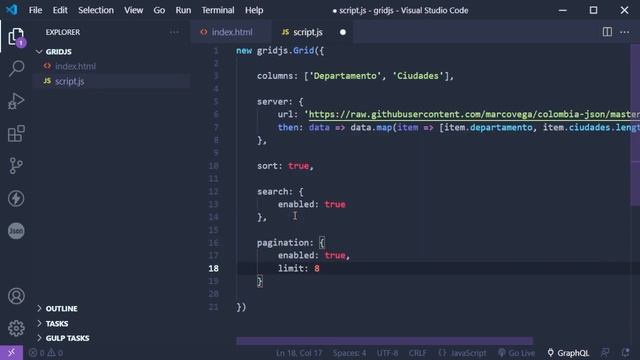Open the Extensions view
Viewport: 640px width, 360px height.
16,133
